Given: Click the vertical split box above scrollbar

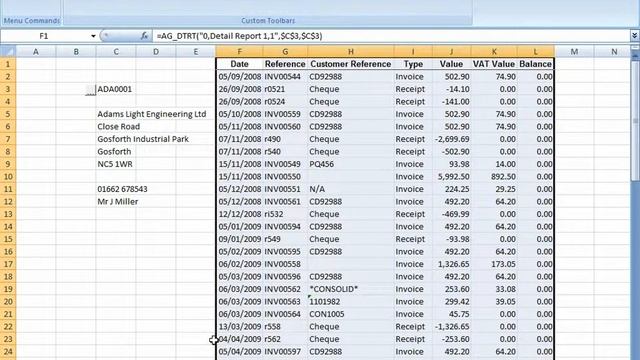Looking at the screenshot, I should click(x=635, y=48).
